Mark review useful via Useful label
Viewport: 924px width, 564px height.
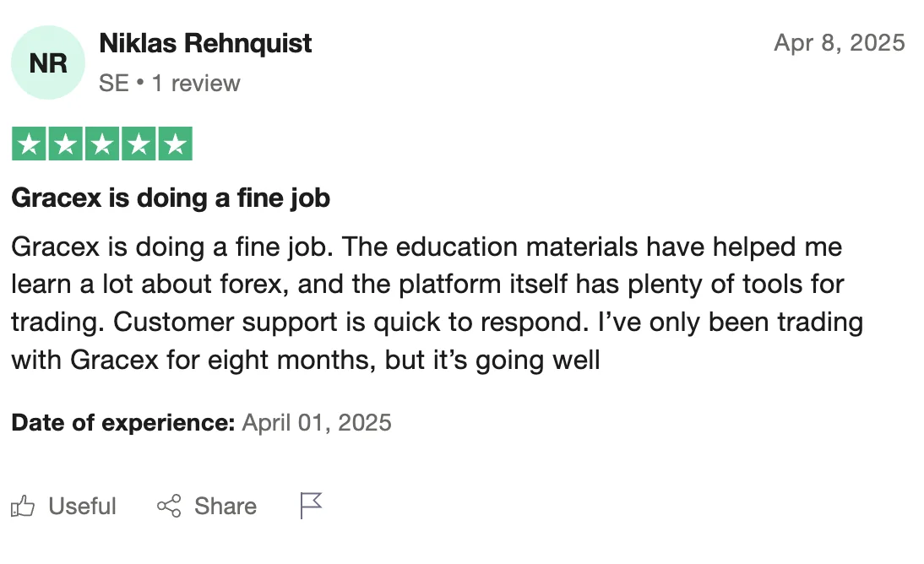click(83, 507)
